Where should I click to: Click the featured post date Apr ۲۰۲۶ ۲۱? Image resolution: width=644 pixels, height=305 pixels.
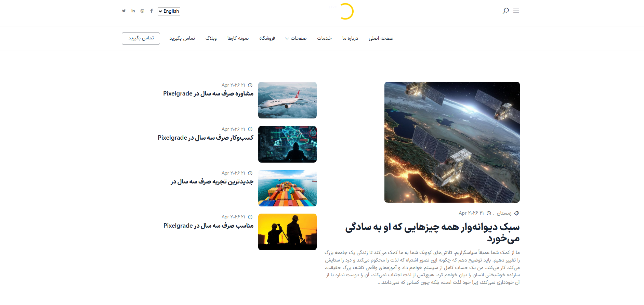pos(471,213)
